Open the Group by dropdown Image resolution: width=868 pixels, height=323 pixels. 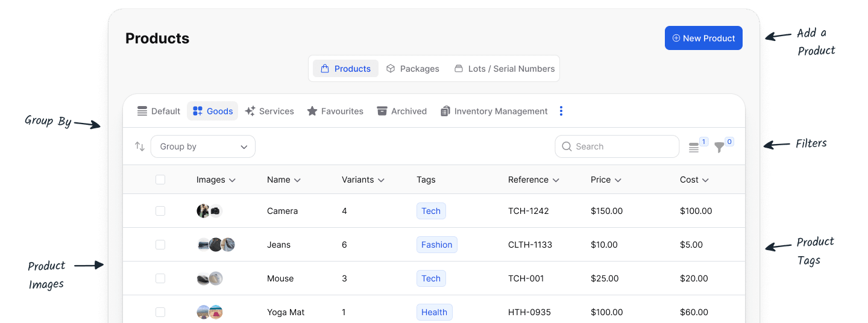pyautogui.click(x=203, y=146)
